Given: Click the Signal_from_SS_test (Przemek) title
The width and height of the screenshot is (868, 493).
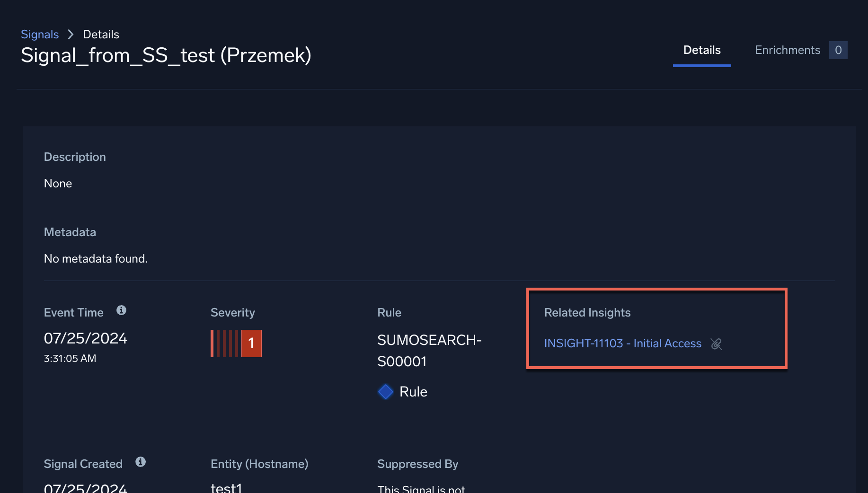Looking at the screenshot, I should click(x=166, y=55).
